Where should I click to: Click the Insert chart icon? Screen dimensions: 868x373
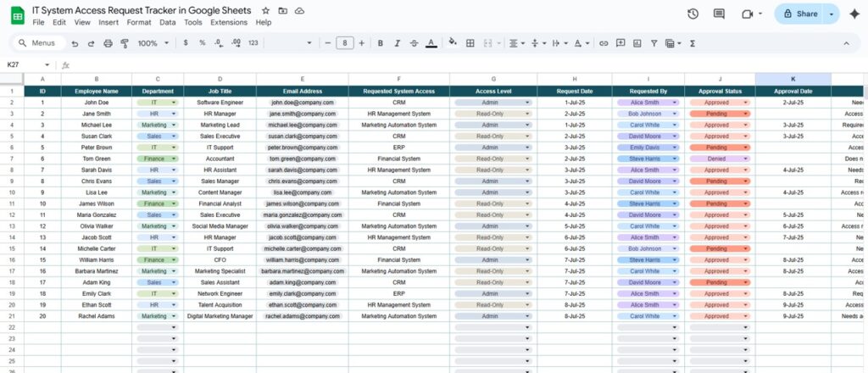coord(637,43)
